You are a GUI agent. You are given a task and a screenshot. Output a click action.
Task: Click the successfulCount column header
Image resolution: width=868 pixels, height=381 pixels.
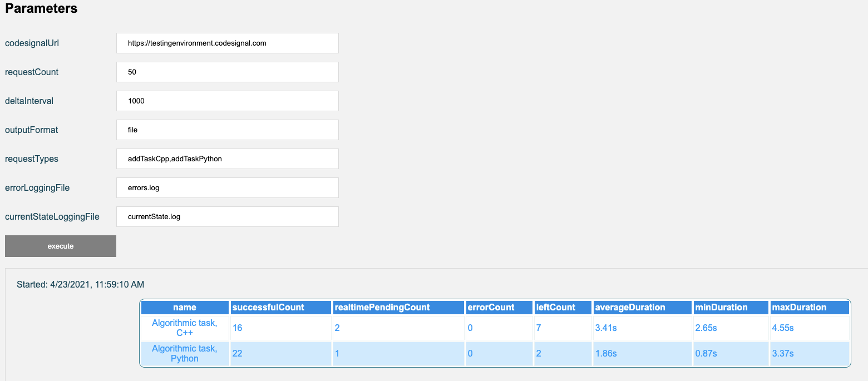(281, 307)
